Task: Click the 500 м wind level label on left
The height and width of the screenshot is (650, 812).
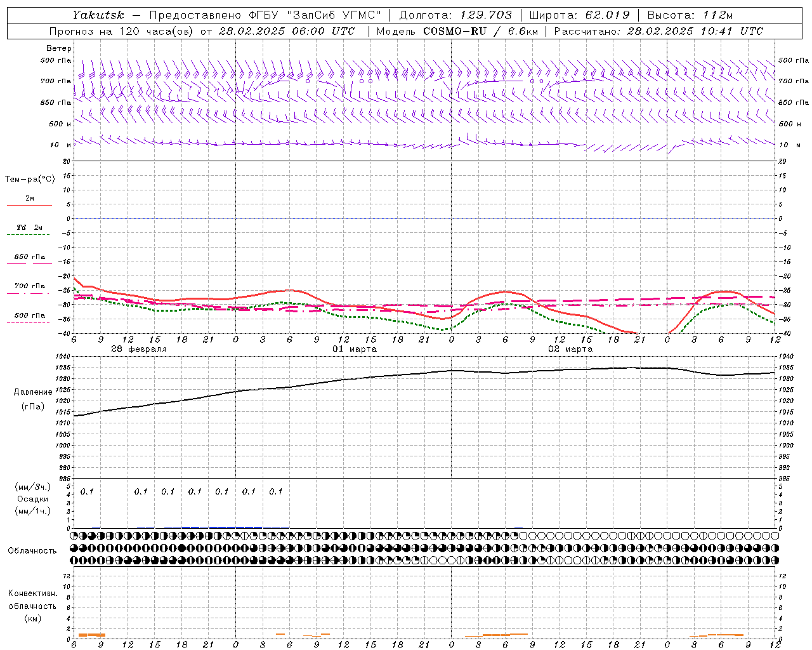Action: [60, 124]
